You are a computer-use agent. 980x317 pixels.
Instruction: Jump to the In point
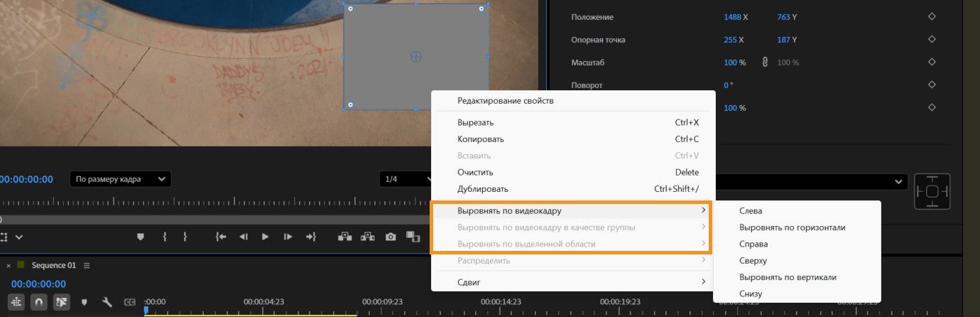[x=221, y=237]
